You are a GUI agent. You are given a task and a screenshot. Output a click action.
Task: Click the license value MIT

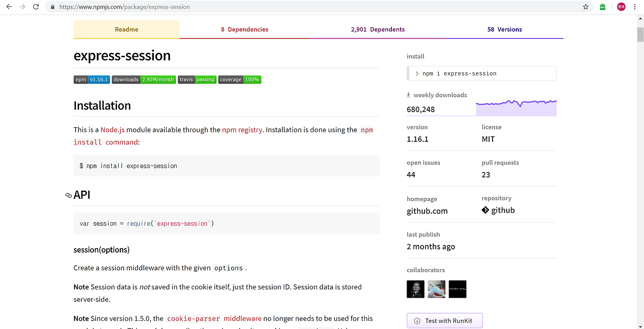tap(488, 139)
